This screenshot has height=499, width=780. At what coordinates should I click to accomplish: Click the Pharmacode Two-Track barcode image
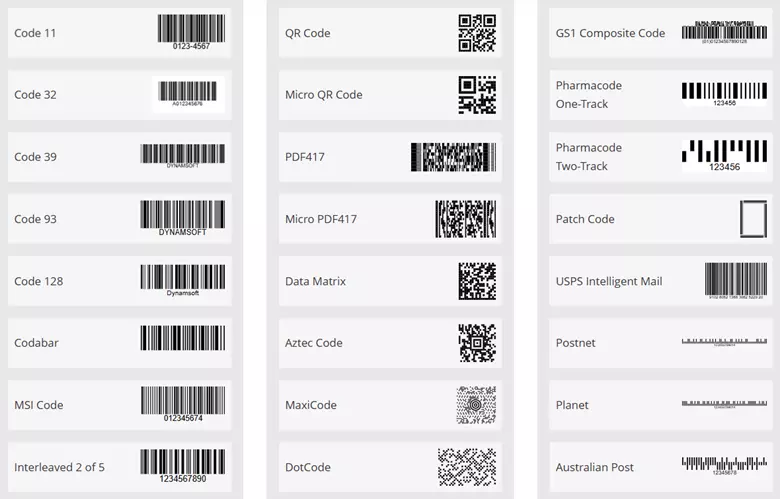click(x=724, y=156)
